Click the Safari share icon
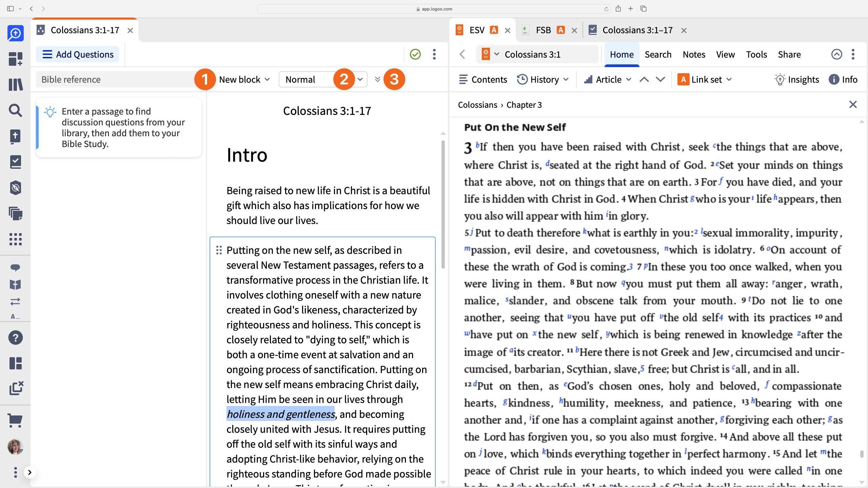 click(618, 9)
